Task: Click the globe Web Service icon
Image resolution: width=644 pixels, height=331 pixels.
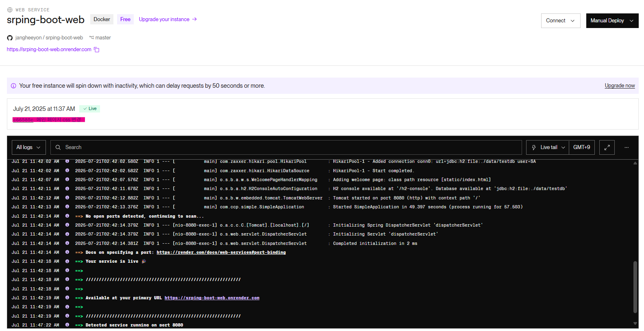Action: coord(10,10)
